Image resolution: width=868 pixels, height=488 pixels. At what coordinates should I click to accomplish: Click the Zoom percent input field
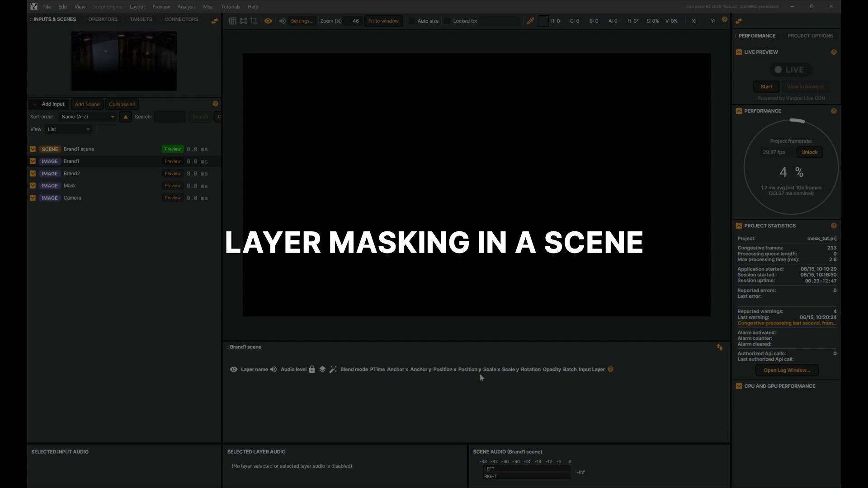353,21
